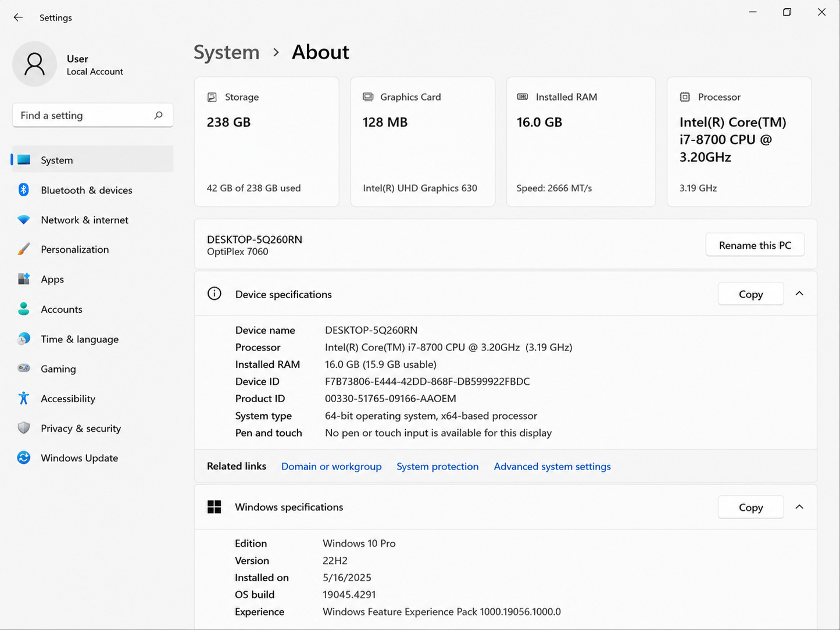
Task: Collapse the Device specifications section
Action: 799,294
